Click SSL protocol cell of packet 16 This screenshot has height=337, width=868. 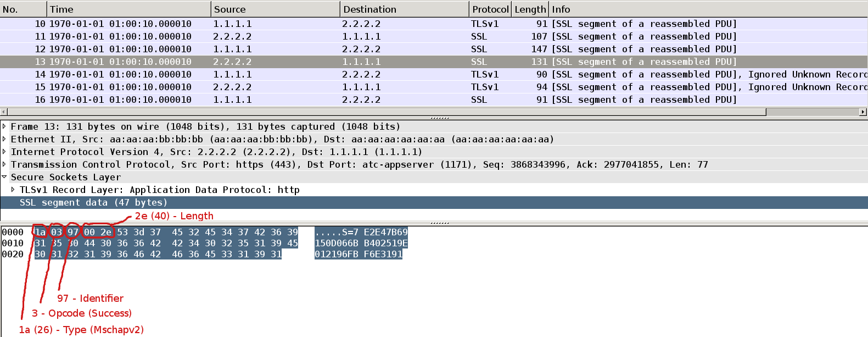tap(479, 100)
